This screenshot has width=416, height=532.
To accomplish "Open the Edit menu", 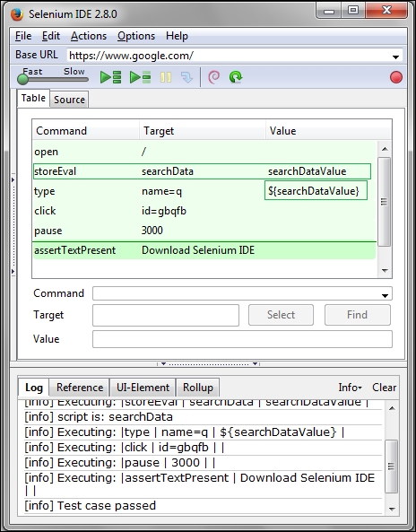I will (x=51, y=36).
